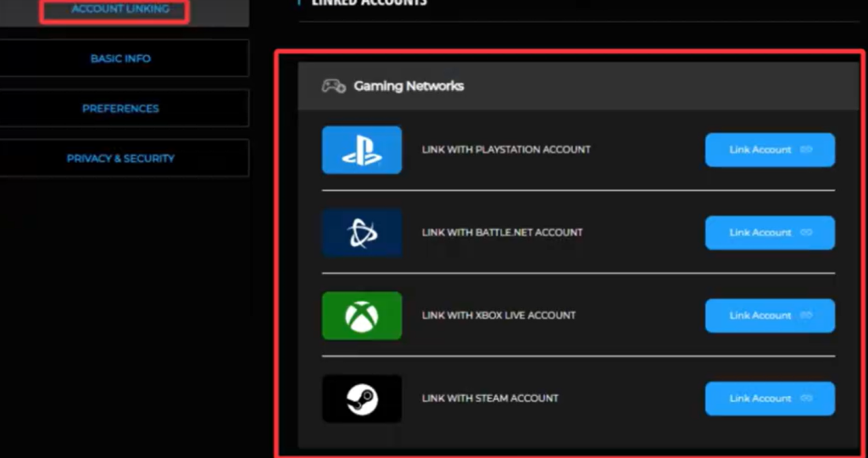
Task: Switch to the Basic Info section
Action: tap(120, 59)
